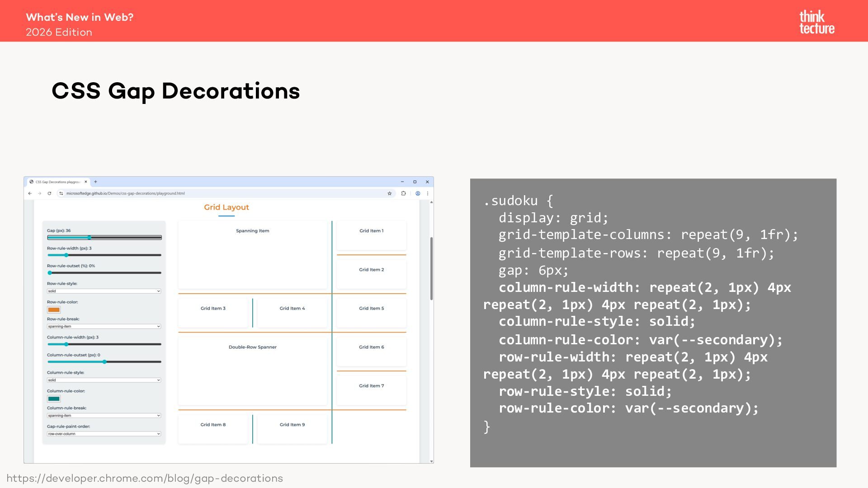Expand the Column-rule-style dropdown

coord(104,380)
